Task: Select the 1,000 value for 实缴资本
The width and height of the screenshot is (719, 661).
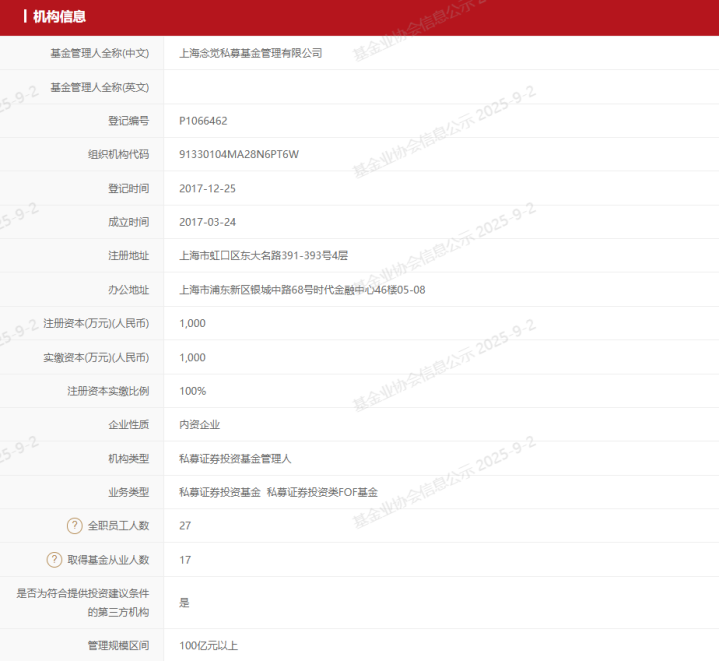Action: (192, 358)
